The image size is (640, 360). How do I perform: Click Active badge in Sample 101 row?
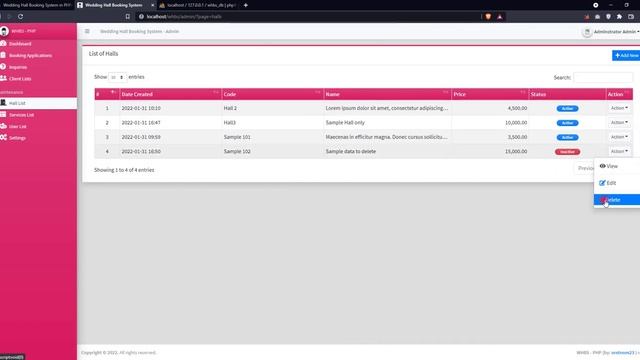click(567, 137)
